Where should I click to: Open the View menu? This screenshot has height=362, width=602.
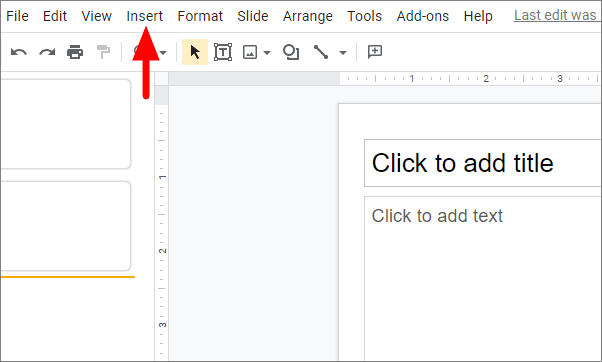(x=97, y=16)
